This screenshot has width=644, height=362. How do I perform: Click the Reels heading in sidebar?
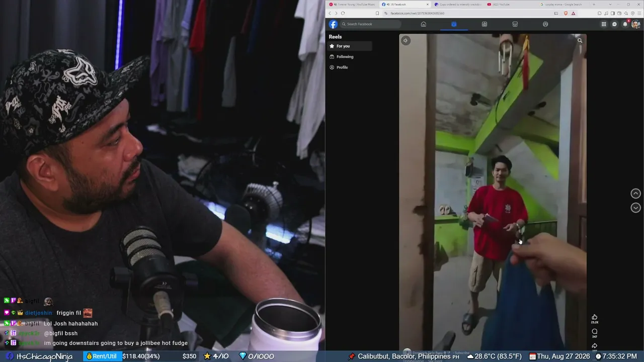coord(336,37)
